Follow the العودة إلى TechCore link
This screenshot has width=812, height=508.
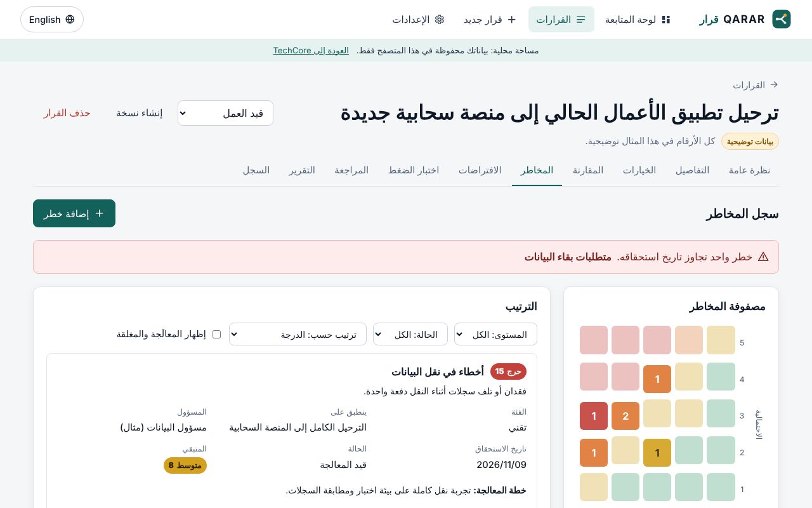coord(311,50)
